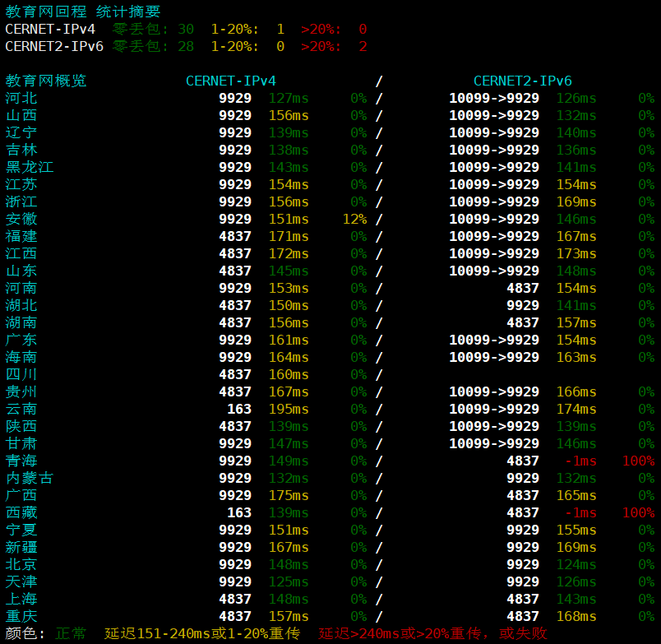Click the title 教育网回程 统计摘要
Image resolution: width=661 pixels, height=644 pixels.
pos(83,12)
